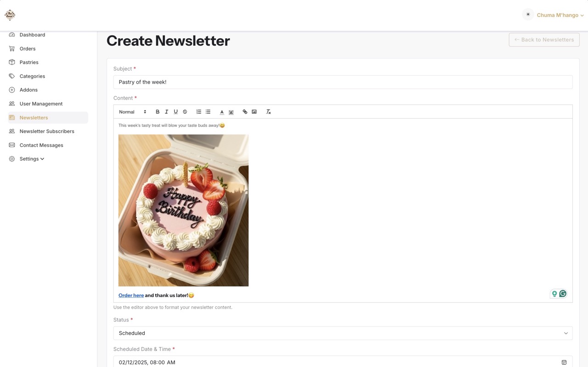Insert a bullet list

point(208,112)
